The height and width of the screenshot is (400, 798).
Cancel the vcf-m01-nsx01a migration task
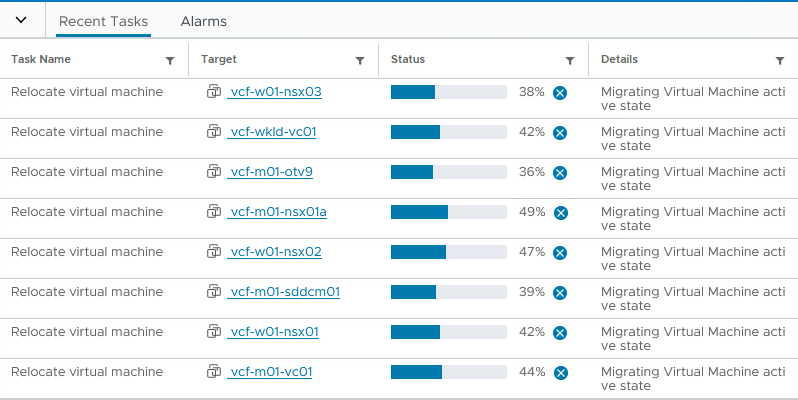pos(561,213)
